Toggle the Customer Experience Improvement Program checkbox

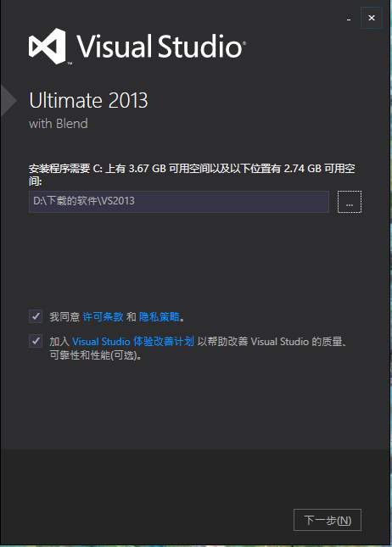point(36,341)
